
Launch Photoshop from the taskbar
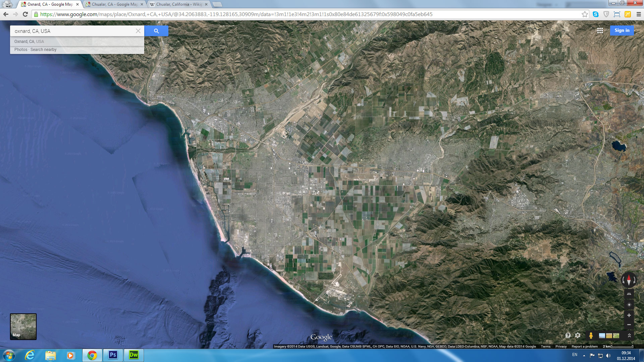(x=113, y=355)
